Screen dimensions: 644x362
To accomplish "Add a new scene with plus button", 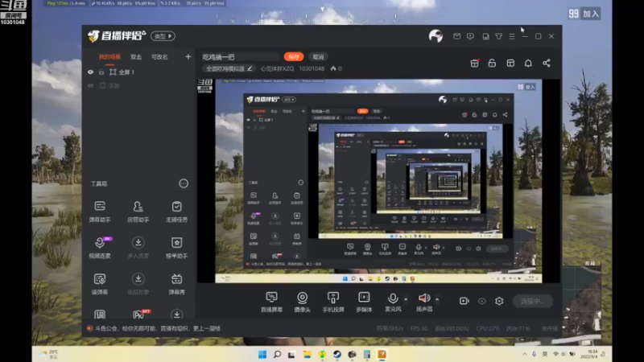I will click(188, 56).
